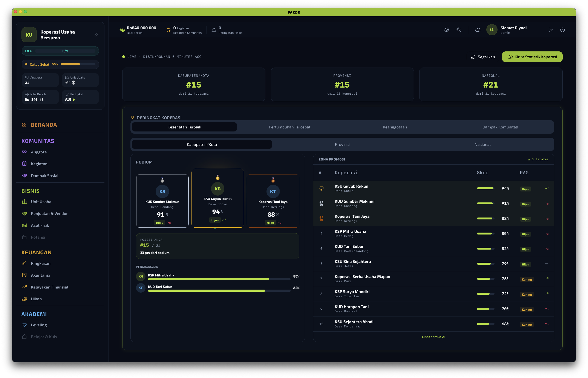Click Koperasi Tani Jaya podium card

(273, 201)
